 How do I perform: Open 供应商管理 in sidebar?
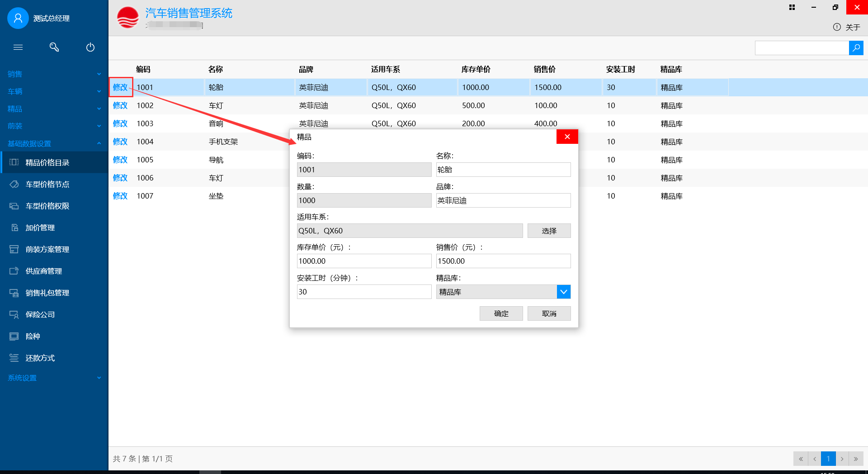click(44, 271)
